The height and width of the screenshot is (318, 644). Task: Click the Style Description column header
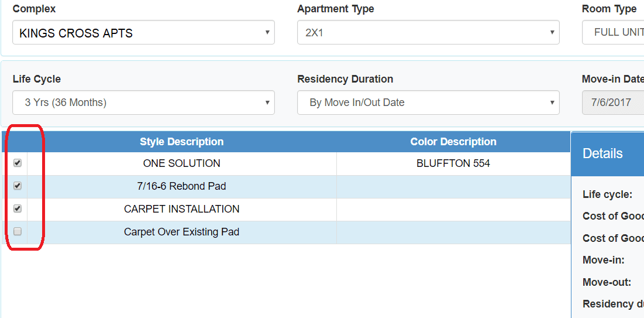(181, 142)
